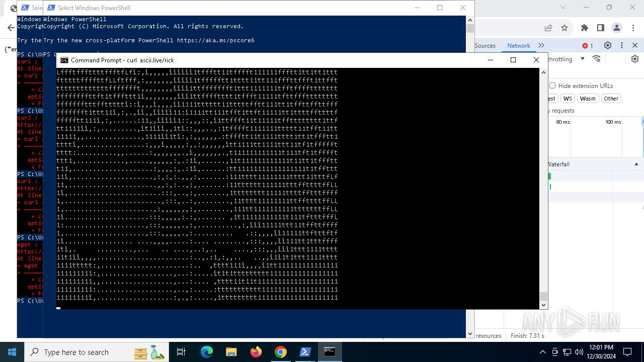Switch to PowerShell on the taskbar
This screenshot has height=362, width=644.
305,352
